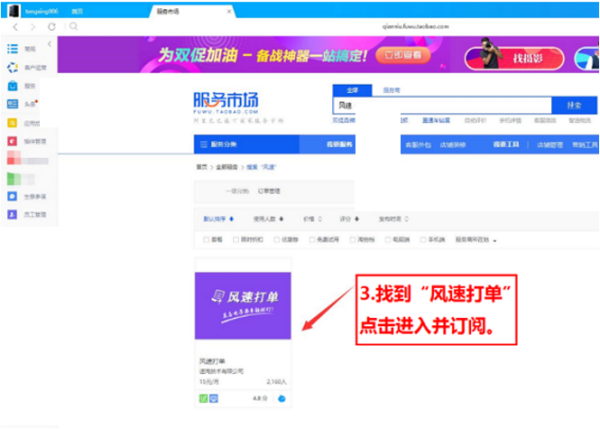Open the blue chat bubble sidebar icon
600x429 pixels.
click(12, 196)
